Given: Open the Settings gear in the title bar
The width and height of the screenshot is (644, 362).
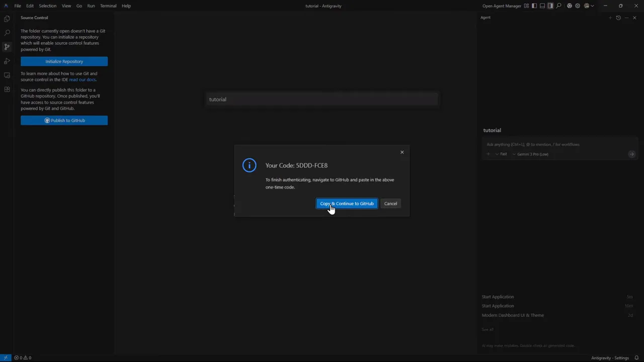Looking at the screenshot, I should tap(577, 6).
